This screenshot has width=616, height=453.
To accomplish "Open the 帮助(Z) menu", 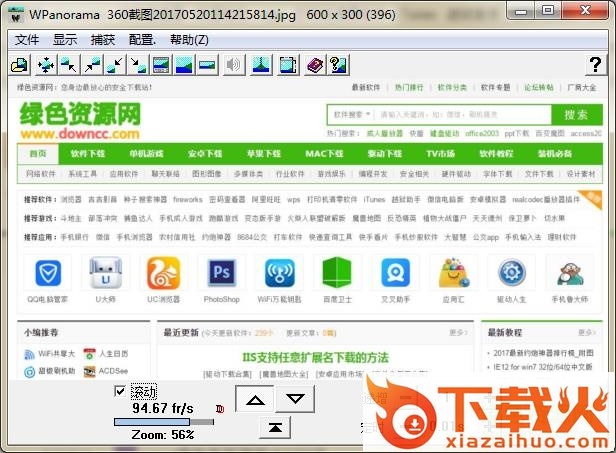I will 189,40.
